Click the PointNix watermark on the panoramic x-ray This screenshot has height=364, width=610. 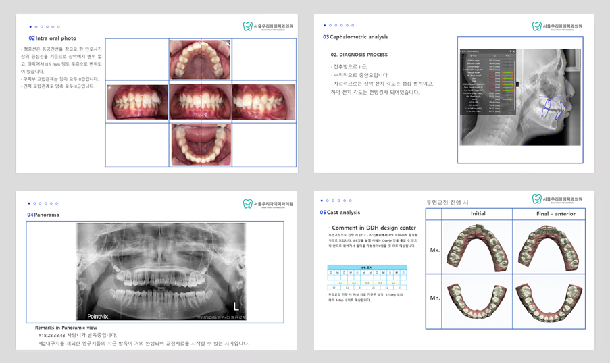click(x=99, y=316)
